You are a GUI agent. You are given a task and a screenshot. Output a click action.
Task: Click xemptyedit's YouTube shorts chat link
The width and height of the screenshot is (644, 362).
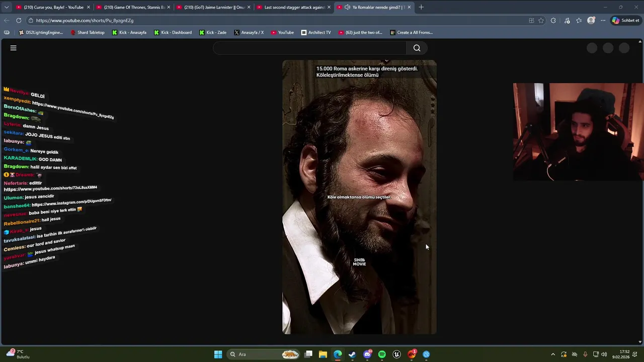[73, 111]
